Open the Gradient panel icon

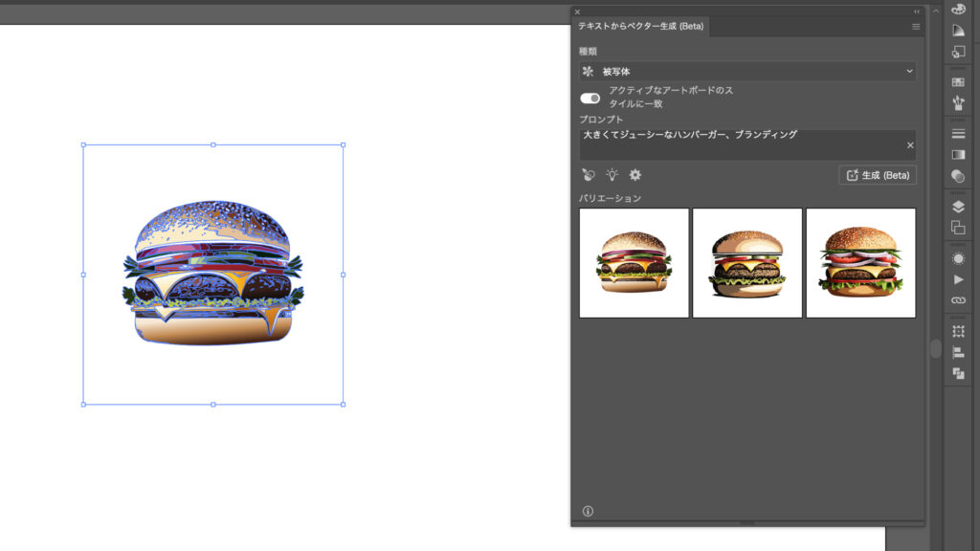click(x=958, y=154)
